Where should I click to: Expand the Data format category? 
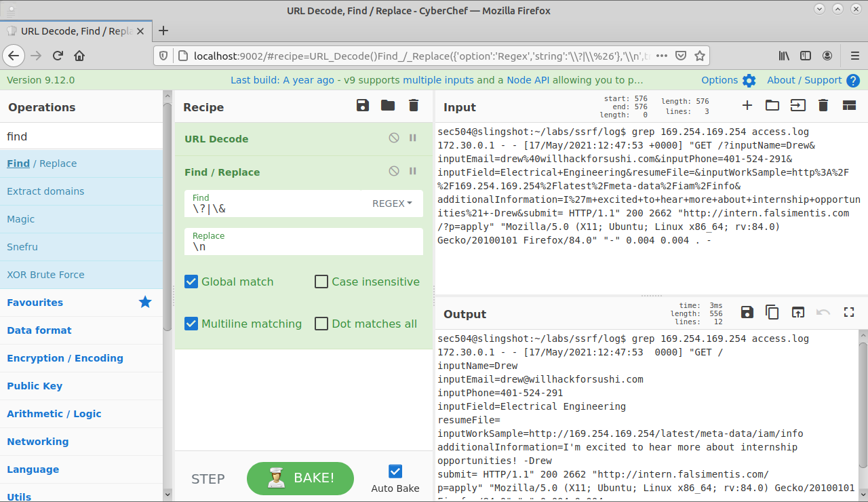(81, 330)
